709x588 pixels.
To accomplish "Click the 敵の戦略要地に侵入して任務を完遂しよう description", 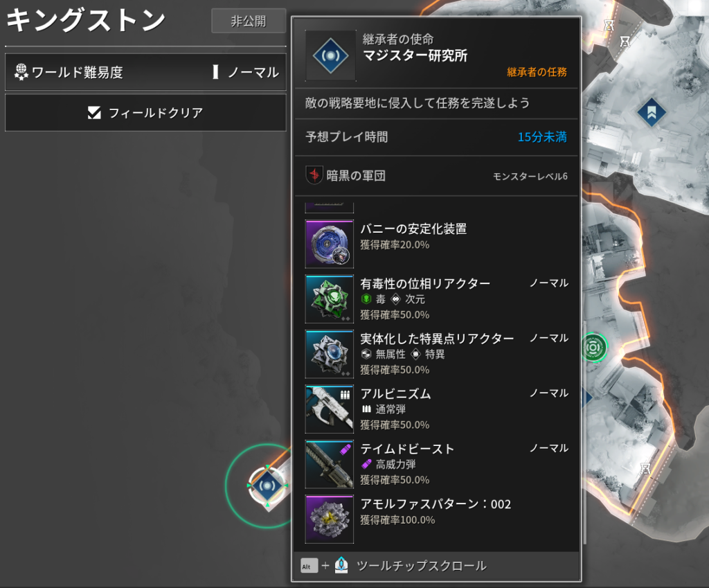I will 417,103.
